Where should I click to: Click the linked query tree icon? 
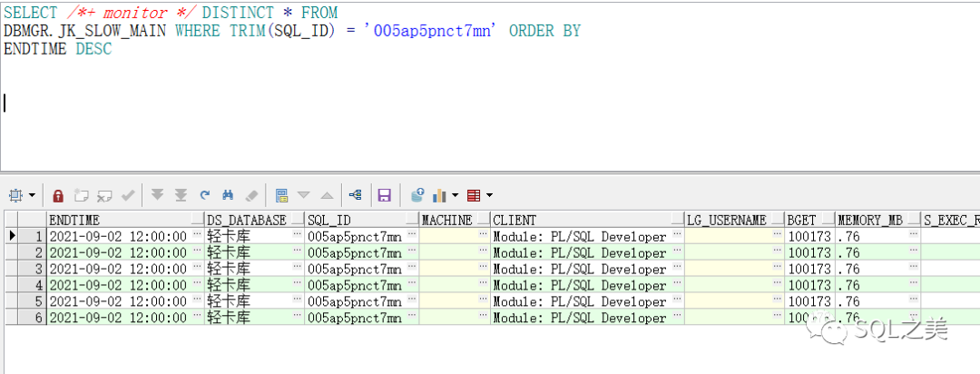pyautogui.click(x=356, y=196)
